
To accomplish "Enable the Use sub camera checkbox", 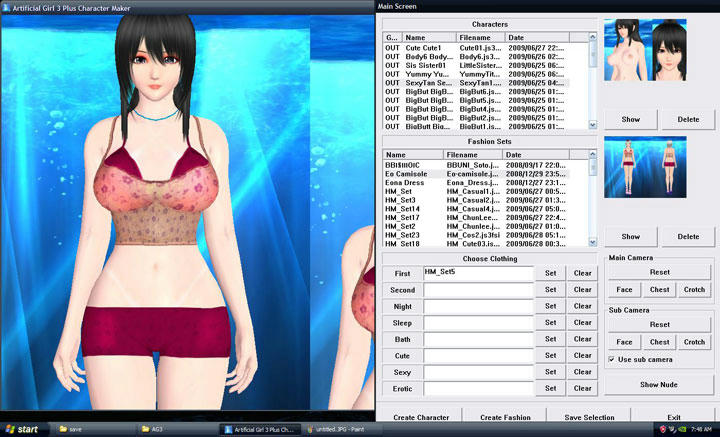I will pos(612,359).
